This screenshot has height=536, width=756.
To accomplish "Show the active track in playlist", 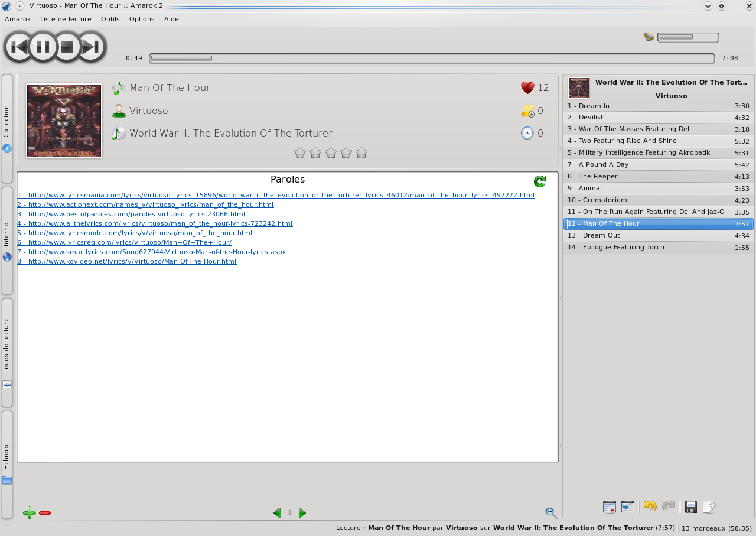I will pyautogui.click(x=628, y=507).
